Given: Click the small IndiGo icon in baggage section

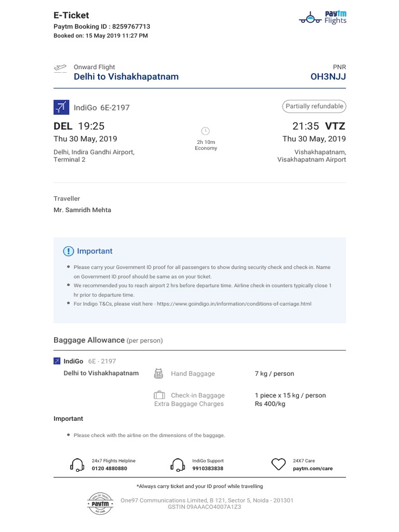Looking at the screenshot, I should click(57, 361).
